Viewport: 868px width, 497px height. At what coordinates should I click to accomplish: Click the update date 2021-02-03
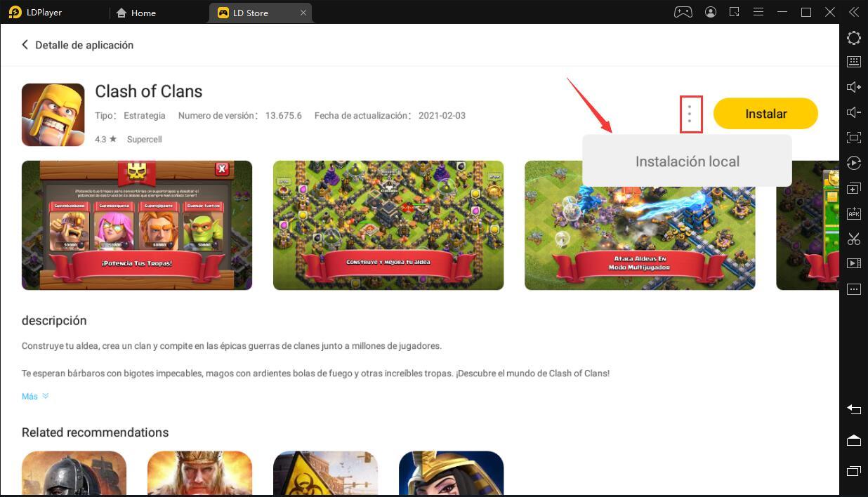click(442, 116)
